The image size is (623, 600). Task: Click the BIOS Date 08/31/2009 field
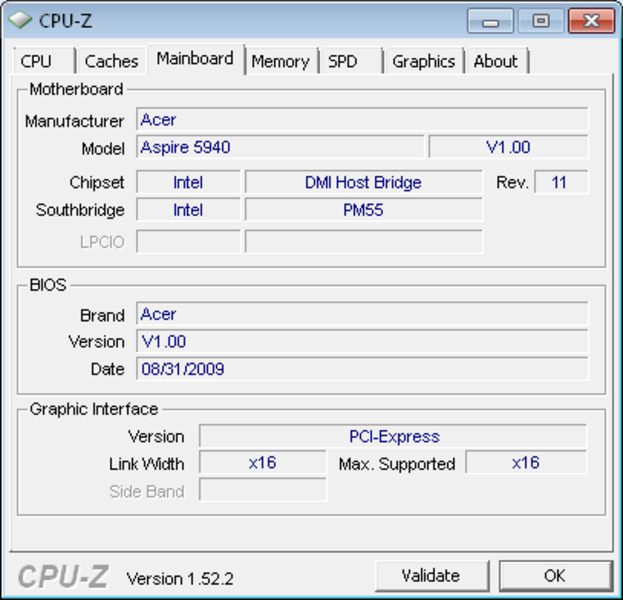click(x=362, y=368)
